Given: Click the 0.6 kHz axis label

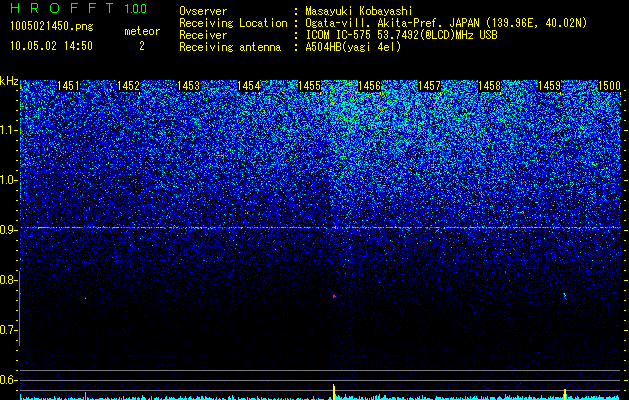Looking at the screenshot, I should click(x=8, y=380).
